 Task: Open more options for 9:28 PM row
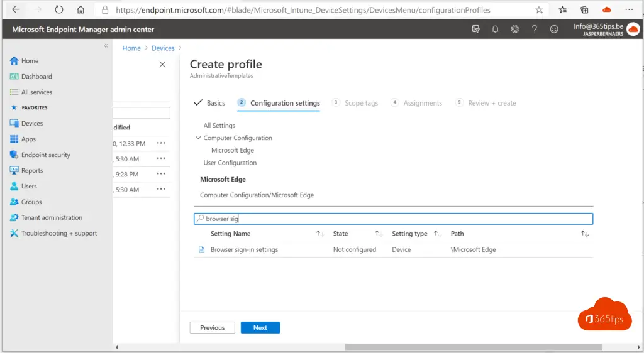point(161,174)
